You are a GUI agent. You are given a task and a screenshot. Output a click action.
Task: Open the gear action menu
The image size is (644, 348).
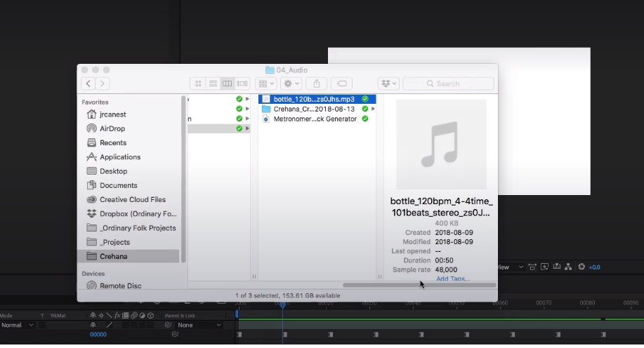click(291, 83)
